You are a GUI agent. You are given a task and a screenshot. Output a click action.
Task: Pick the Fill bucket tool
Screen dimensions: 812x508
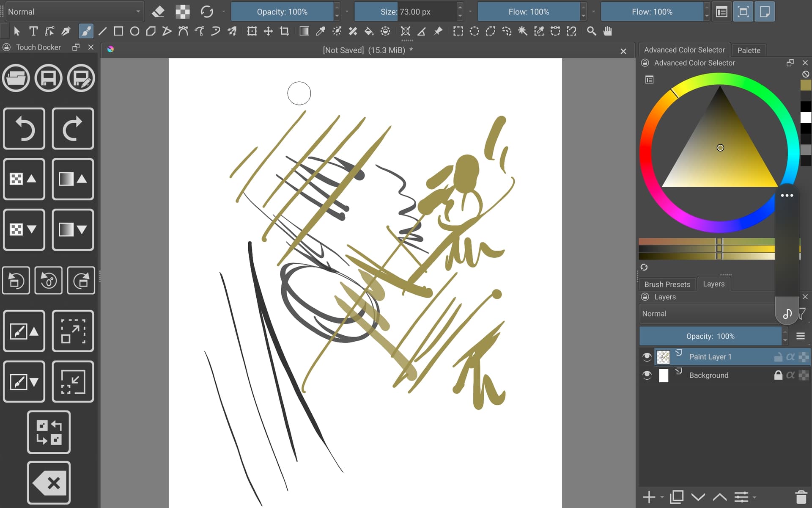coord(369,31)
